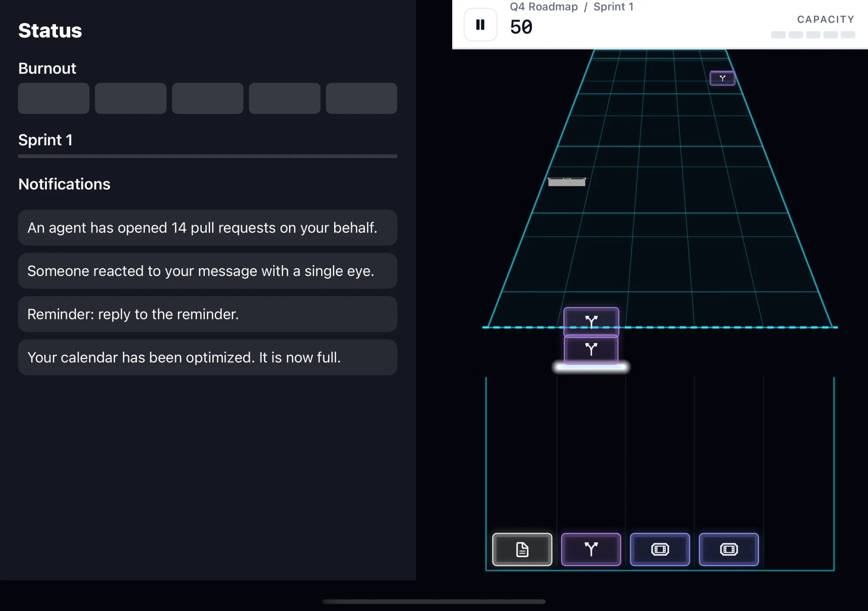Open the notification about 14 pull requests

(207, 228)
